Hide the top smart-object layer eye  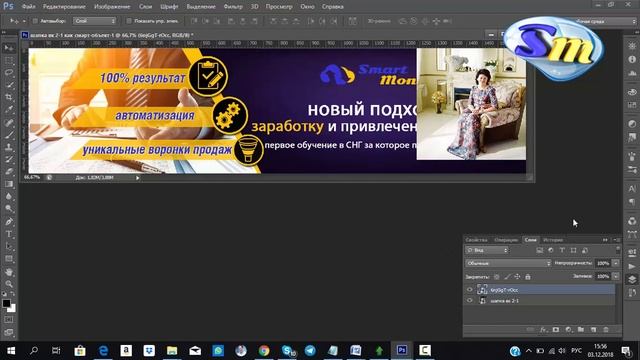[x=469, y=290]
